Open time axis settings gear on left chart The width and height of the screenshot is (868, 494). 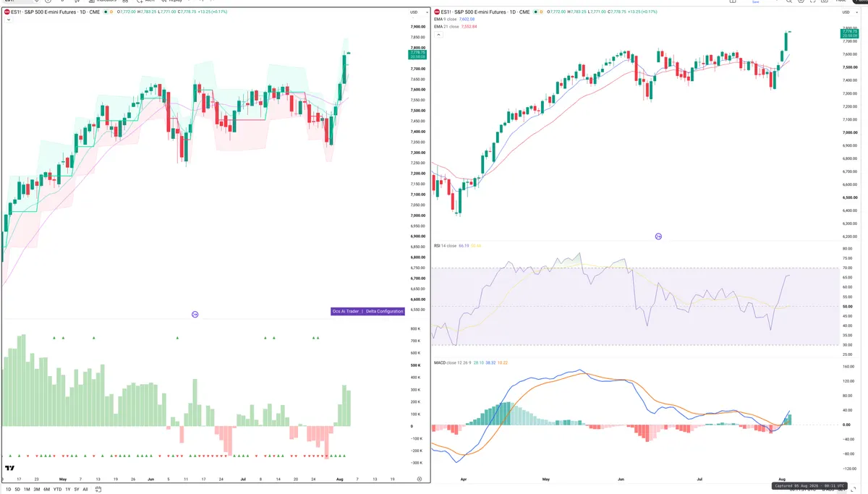click(x=420, y=479)
